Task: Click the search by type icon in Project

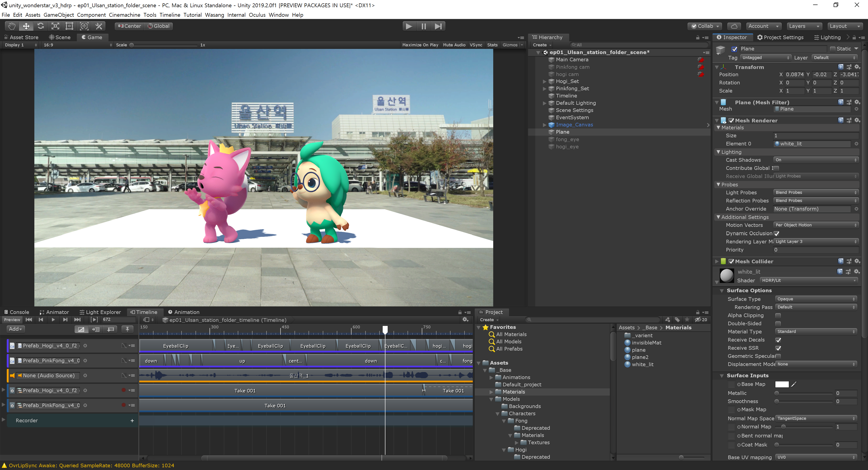Action: (x=668, y=320)
